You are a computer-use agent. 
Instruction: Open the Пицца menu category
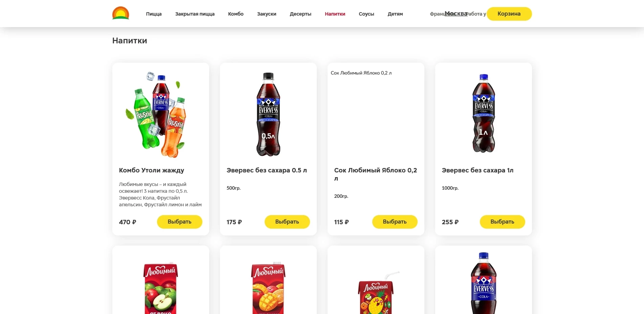click(x=154, y=14)
